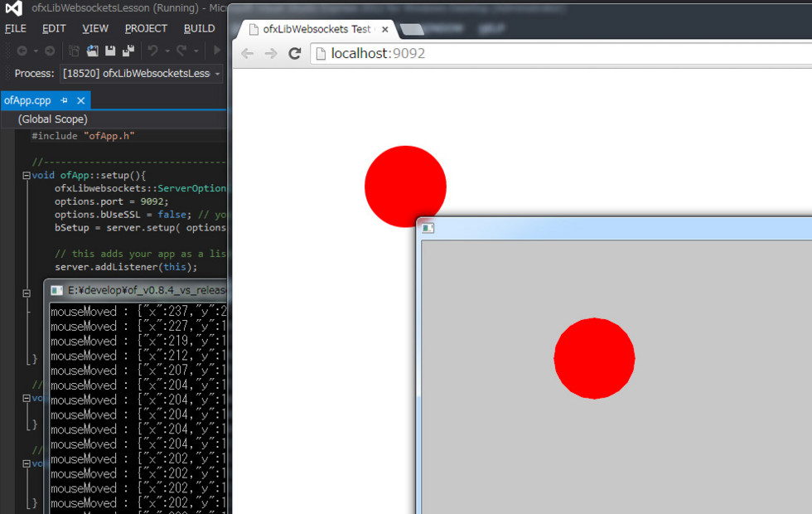Open the Process selection combo box
Viewport: 812px width, 514px height.
pyautogui.click(x=142, y=74)
